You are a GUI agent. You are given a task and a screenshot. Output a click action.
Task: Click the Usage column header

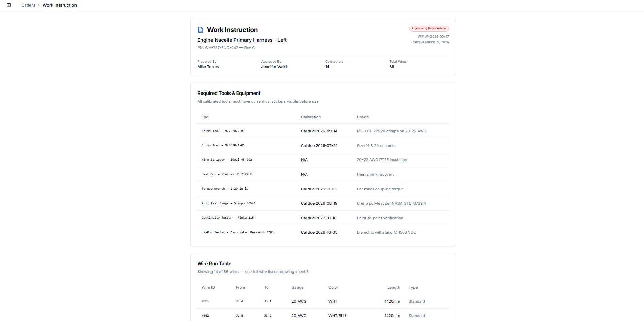(x=362, y=117)
